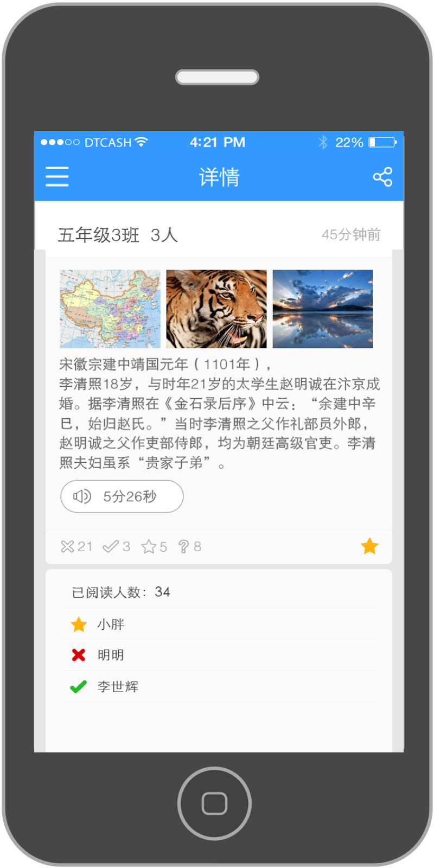
Task: Tap the 已阅读人数 34 label
Action: pyautogui.click(x=121, y=592)
